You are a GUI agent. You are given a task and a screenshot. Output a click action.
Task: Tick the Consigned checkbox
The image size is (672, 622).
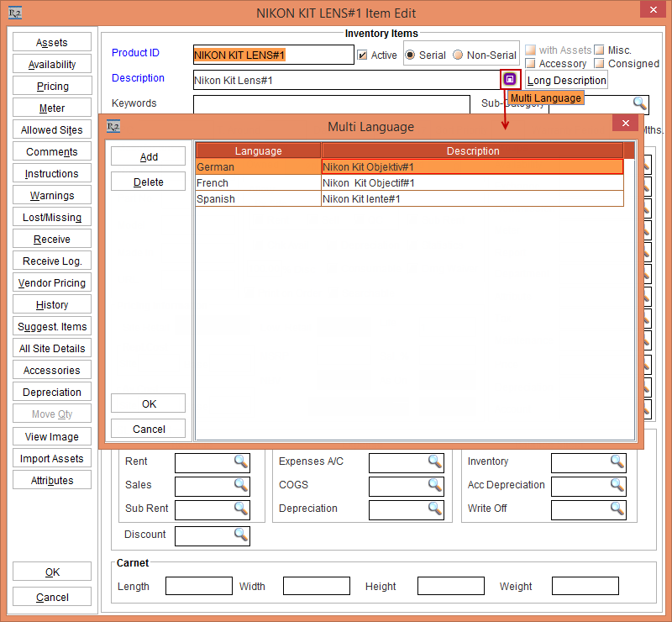(x=599, y=64)
